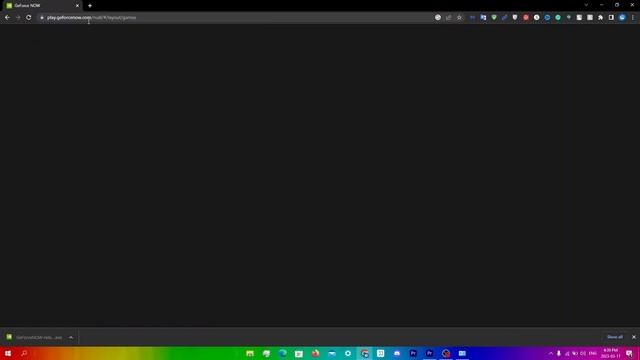Click the play.geforcenow.com address bar
The width and height of the screenshot is (640, 360).
pyautogui.click(x=237, y=18)
